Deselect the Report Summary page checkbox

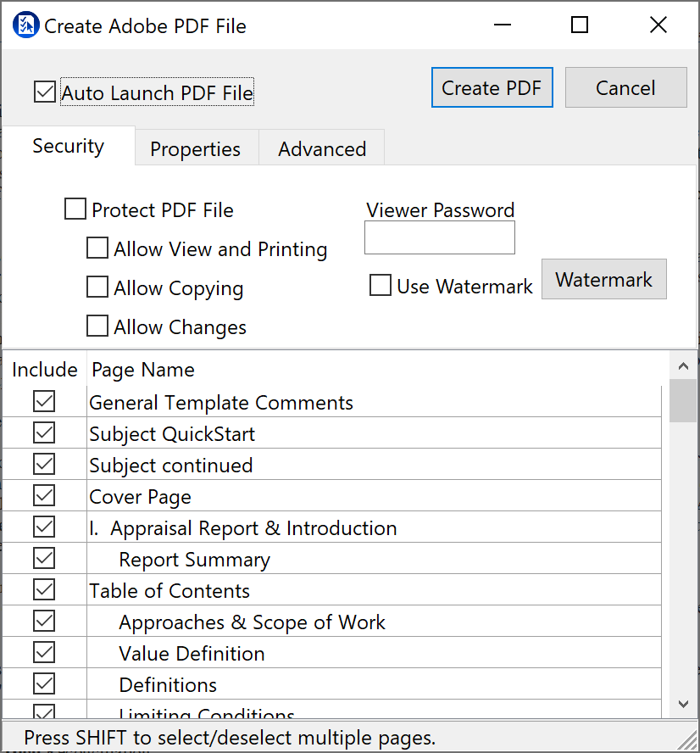44,559
